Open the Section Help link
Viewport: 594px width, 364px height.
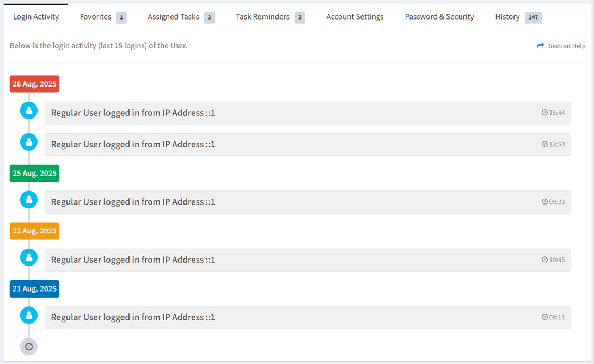(566, 46)
